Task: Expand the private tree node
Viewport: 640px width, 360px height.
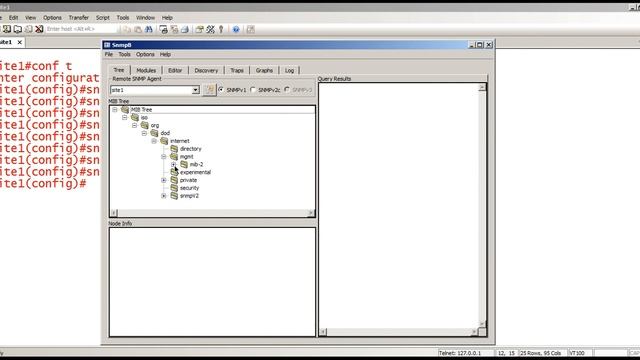Action: point(164,180)
